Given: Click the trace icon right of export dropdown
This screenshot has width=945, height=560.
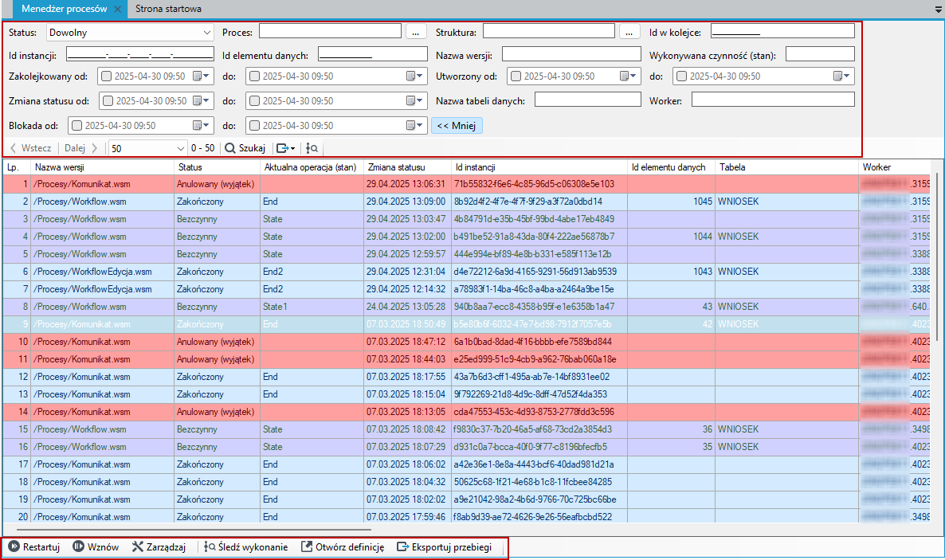Looking at the screenshot, I should tap(312, 148).
